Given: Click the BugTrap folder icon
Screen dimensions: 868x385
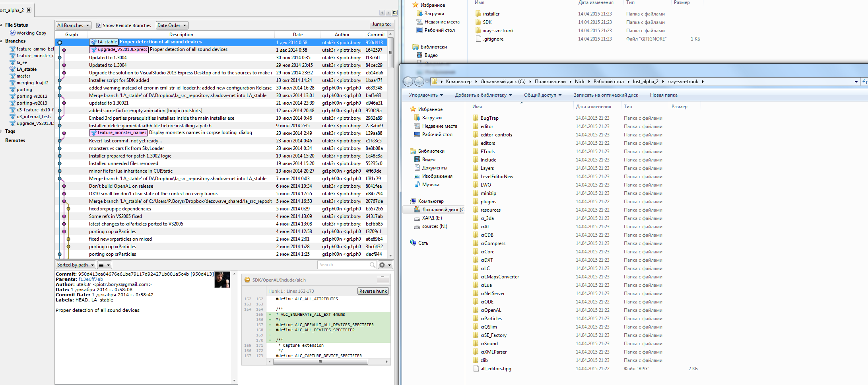Looking at the screenshot, I should 476,118.
